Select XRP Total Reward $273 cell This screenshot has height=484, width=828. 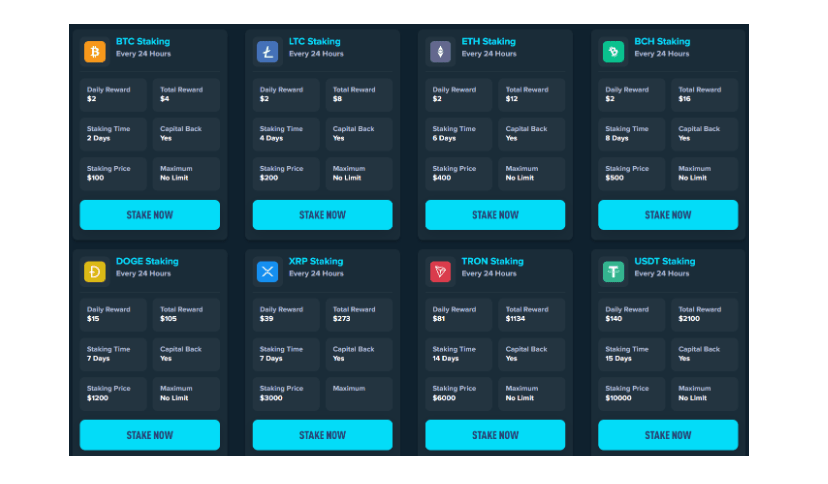(359, 315)
